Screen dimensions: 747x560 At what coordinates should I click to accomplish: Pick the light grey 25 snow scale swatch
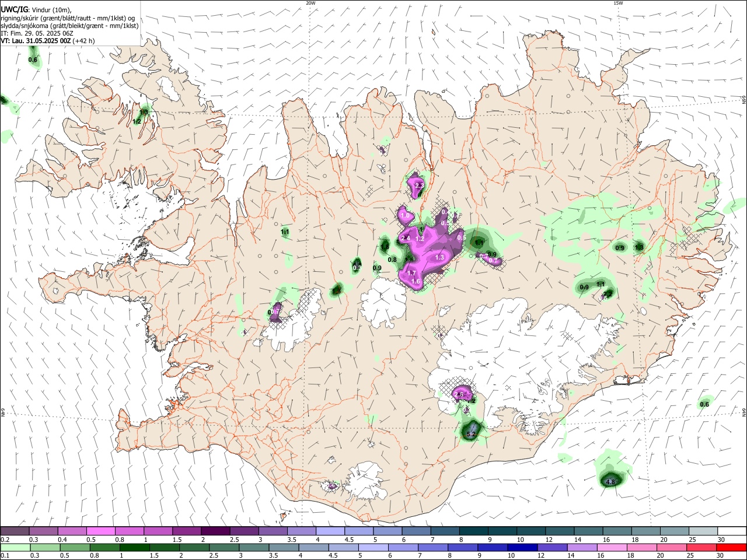[x=703, y=531]
